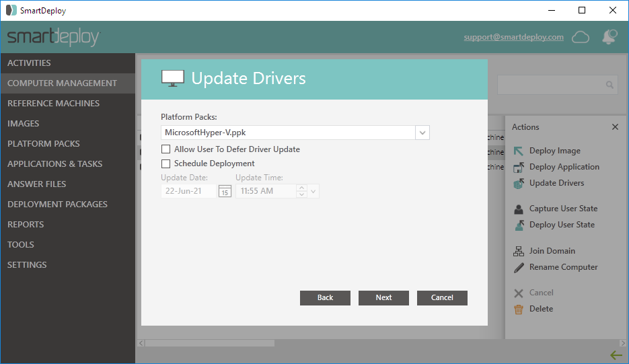Screen dimensions: 629x364
Task: Click the Next button
Action: [x=383, y=298]
